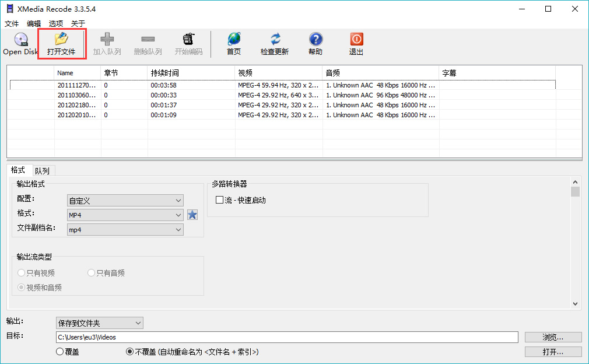Viewport: 589px width, 364px height.
Task: Select file row 201111270...
Action: [282, 85]
